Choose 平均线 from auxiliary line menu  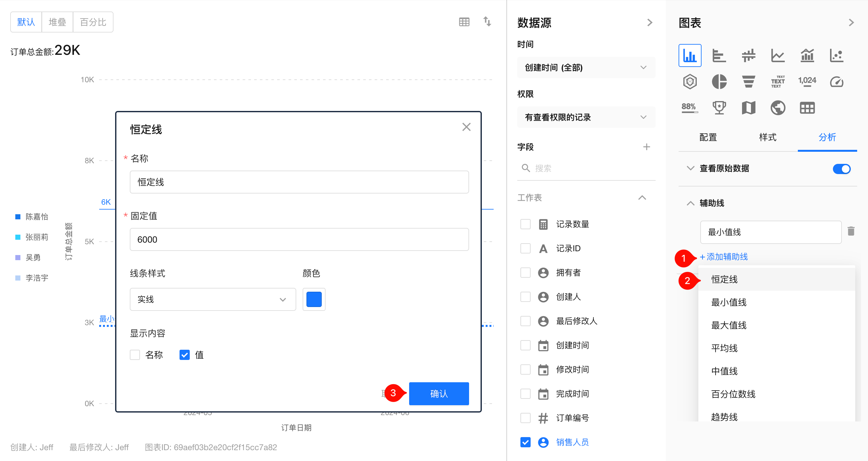[724, 348]
